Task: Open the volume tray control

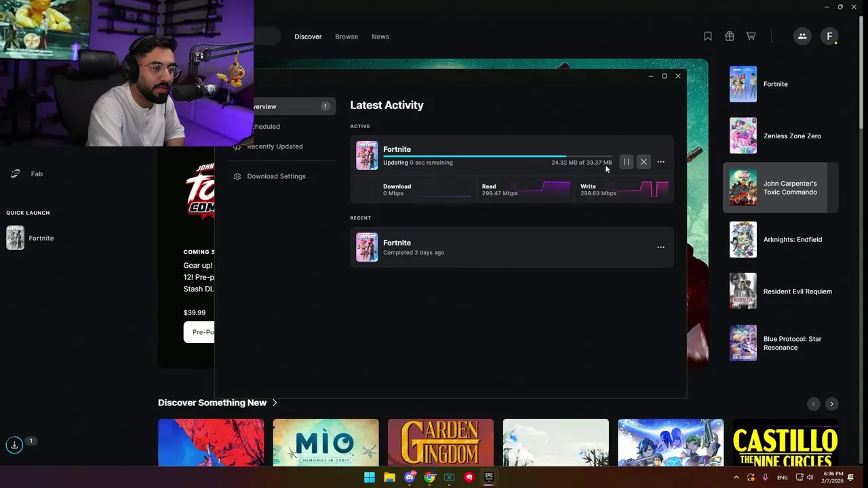Action: tap(810, 478)
